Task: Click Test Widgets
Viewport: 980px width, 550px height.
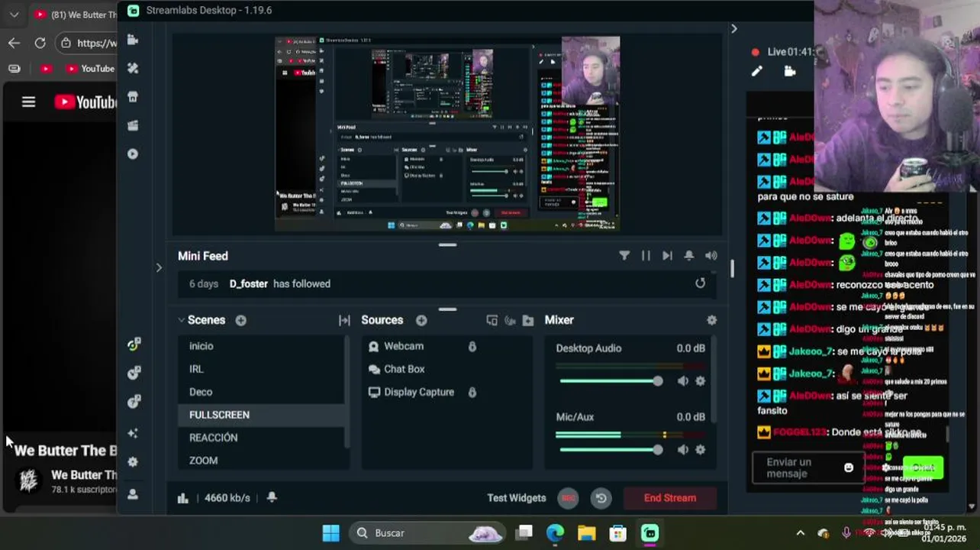Action: coord(517,498)
